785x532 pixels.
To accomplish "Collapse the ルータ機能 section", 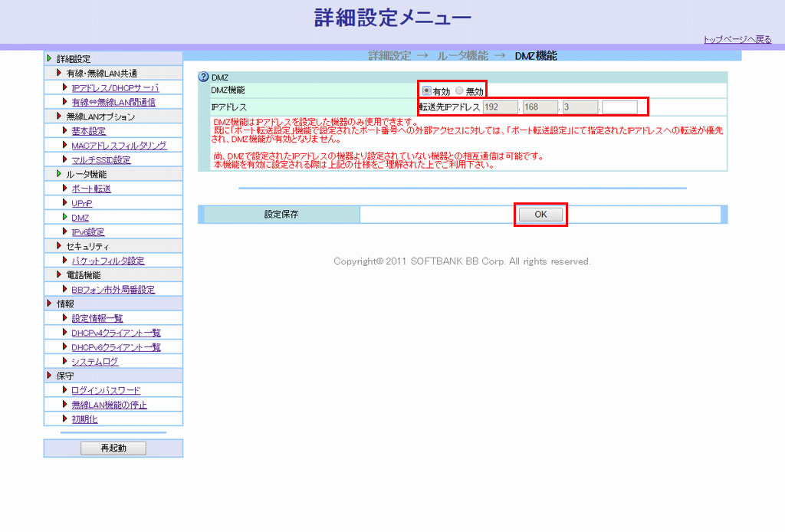I will click(x=60, y=174).
